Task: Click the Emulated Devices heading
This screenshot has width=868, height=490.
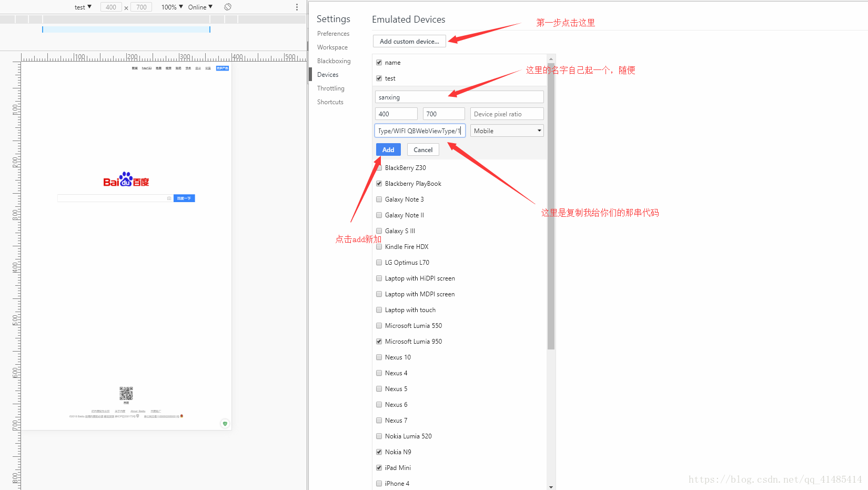Action: coord(409,19)
